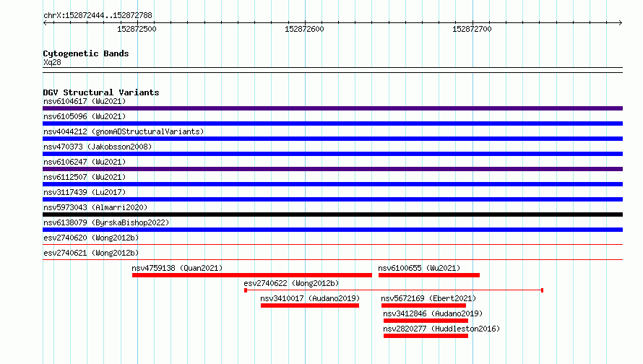Select the nsv6138079 blue variant bar
This screenshot has width=643, height=364.
(x=332, y=230)
